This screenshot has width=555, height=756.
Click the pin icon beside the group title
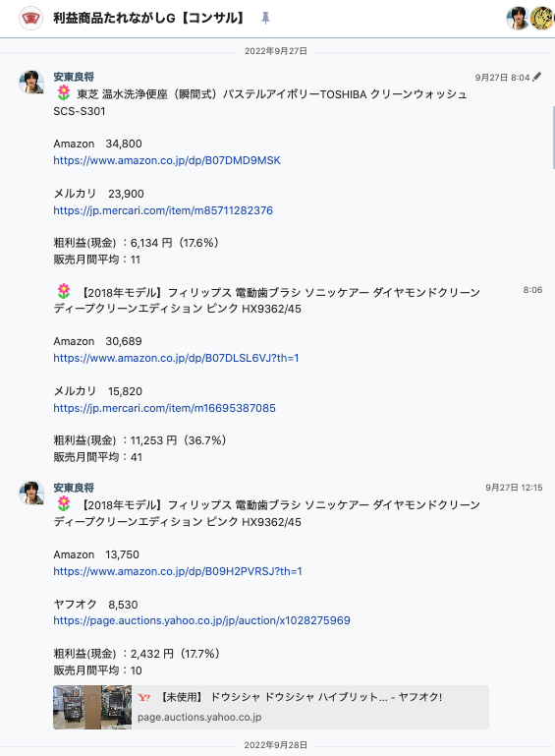pyautogui.click(x=265, y=19)
